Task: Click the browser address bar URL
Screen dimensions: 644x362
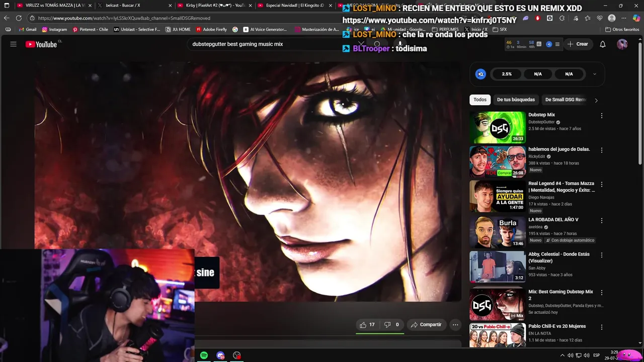Action: point(124,18)
